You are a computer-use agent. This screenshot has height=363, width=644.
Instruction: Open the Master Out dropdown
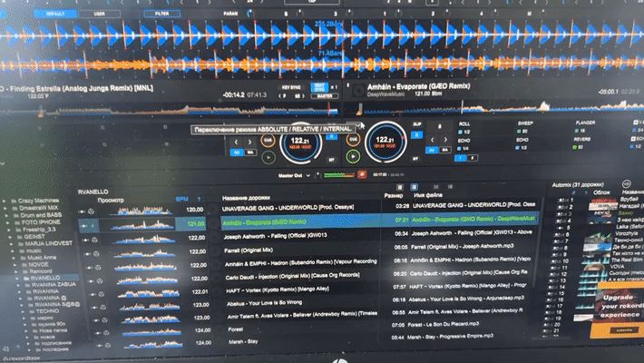(307, 176)
